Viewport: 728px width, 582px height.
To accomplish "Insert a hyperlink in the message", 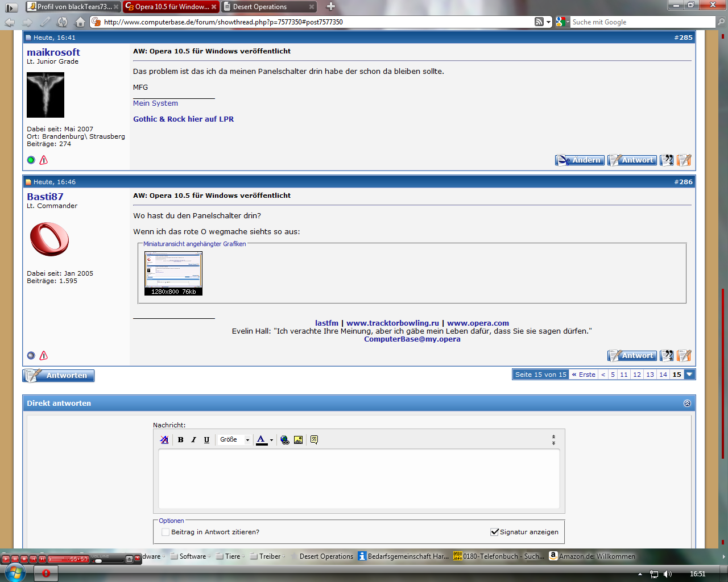I will click(x=285, y=440).
